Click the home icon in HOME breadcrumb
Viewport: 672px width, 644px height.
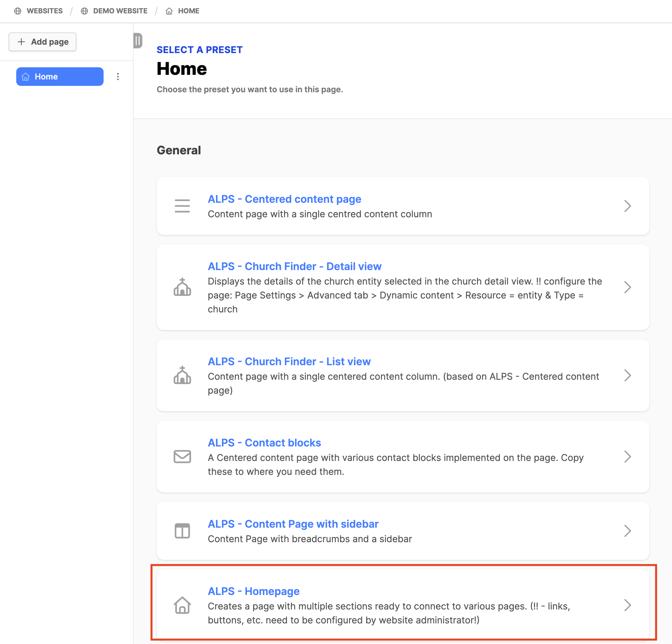(x=169, y=11)
